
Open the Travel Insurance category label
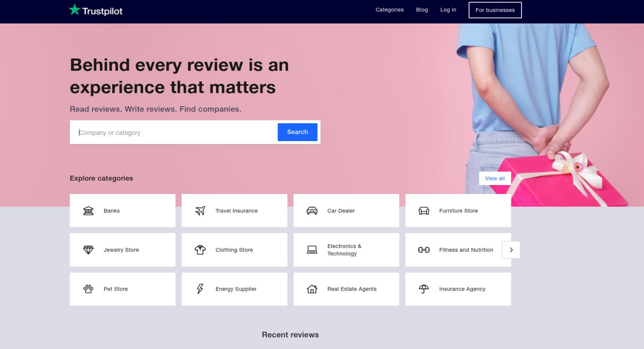coord(236,211)
